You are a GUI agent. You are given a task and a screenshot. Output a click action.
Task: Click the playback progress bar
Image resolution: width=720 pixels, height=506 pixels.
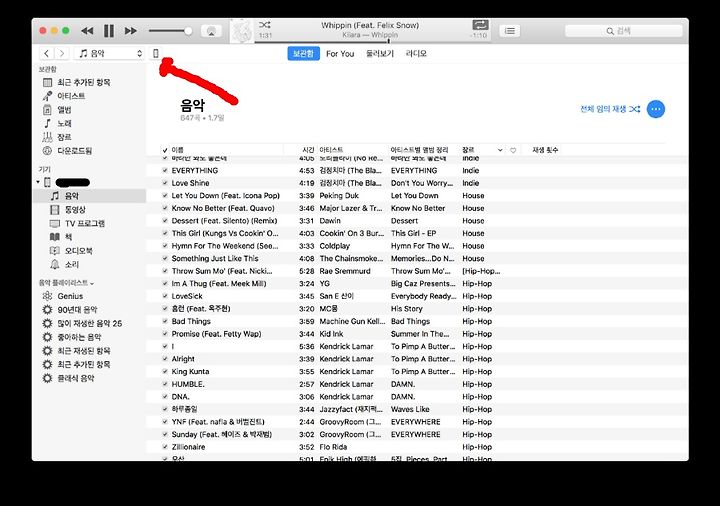(x=372, y=42)
